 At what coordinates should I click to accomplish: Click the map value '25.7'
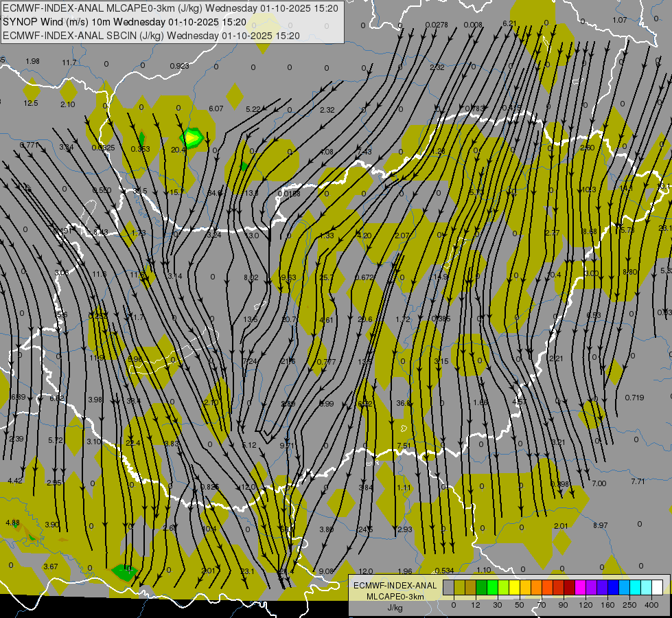pos(327,278)
